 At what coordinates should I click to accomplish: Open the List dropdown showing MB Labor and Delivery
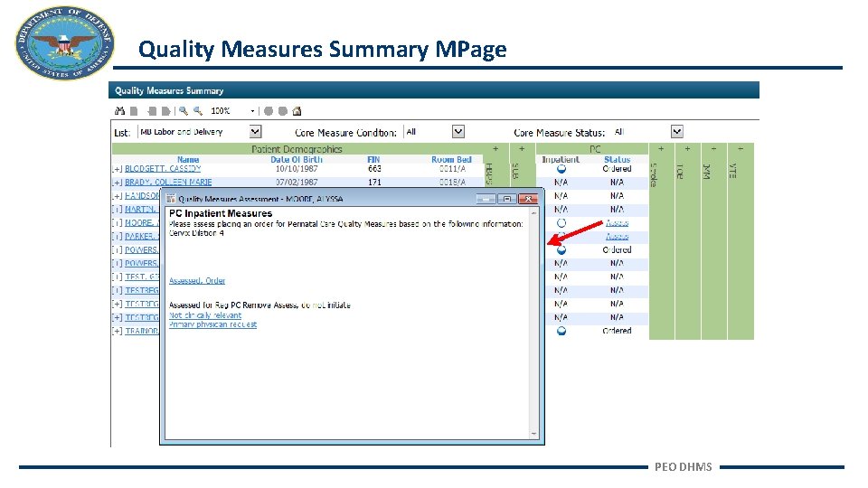(255, 132)
